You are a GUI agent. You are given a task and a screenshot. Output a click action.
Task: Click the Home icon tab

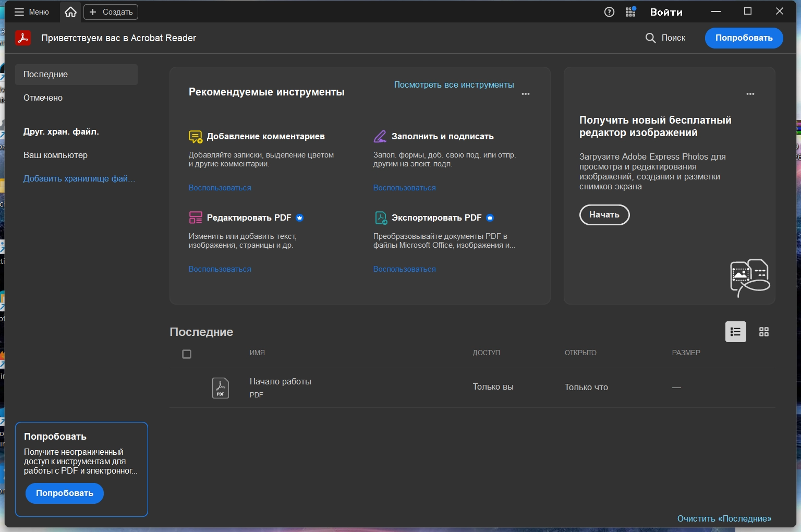coord(71,12)
